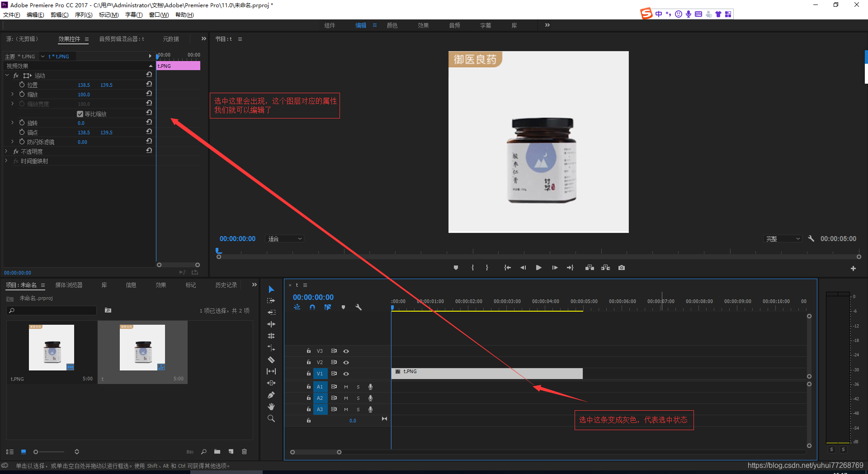This screenshot has height=474, width=868.
Task: Open the Sequence menu
Action: click(84, 15)
